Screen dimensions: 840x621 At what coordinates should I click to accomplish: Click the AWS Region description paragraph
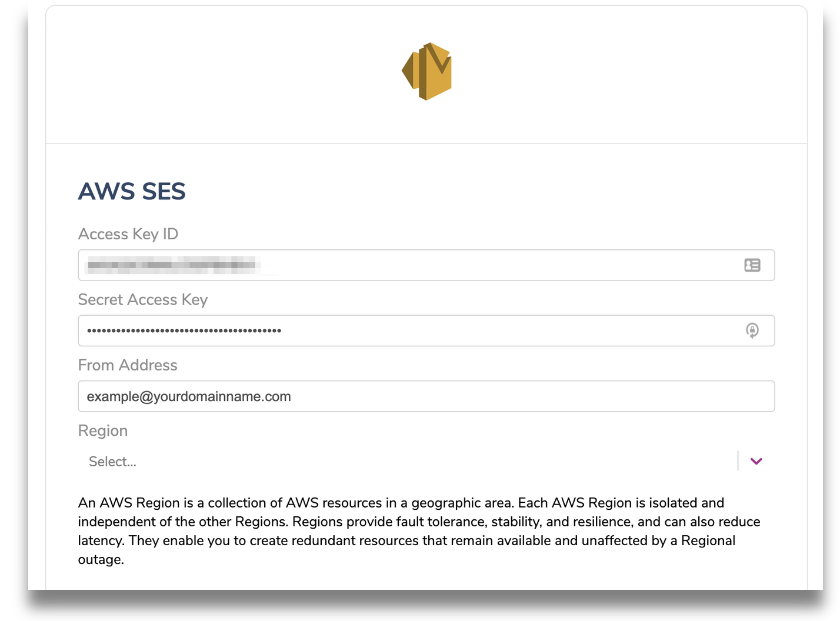419,531
